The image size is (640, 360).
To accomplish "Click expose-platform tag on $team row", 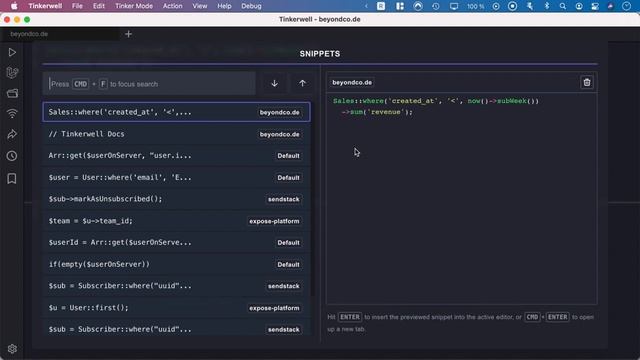I will pyautogui.click(x=274, y=221).
